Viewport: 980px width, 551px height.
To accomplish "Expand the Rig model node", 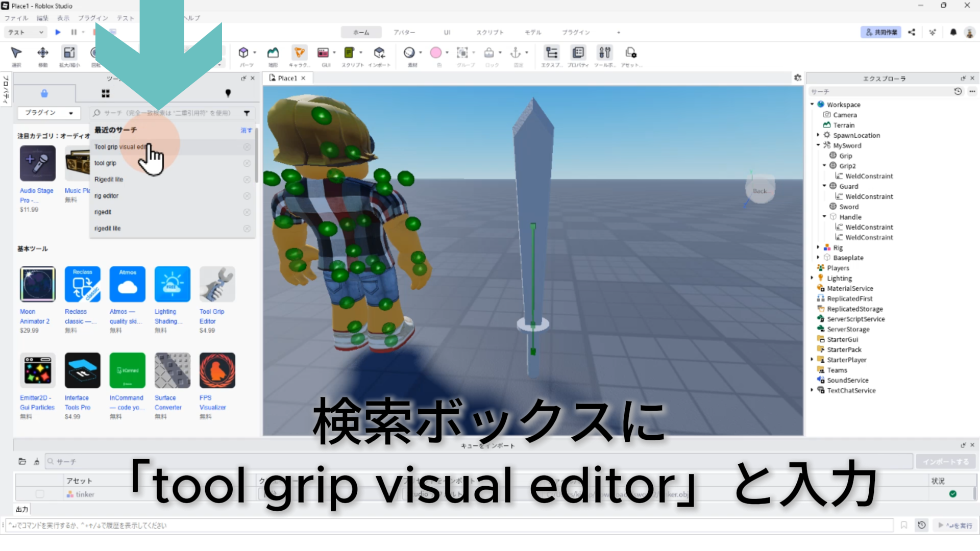I will point(818,247).
